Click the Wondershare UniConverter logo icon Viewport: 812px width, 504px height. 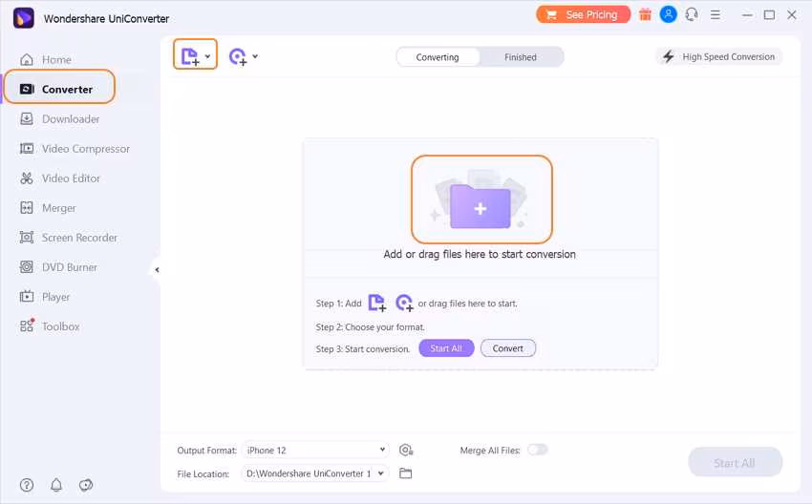click(23, 19)
